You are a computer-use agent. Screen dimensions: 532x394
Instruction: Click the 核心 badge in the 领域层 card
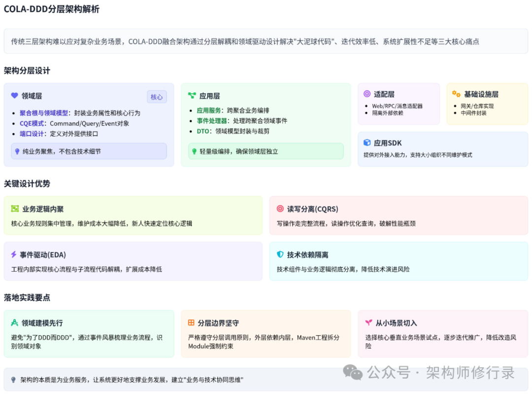(x=157, y=97)
